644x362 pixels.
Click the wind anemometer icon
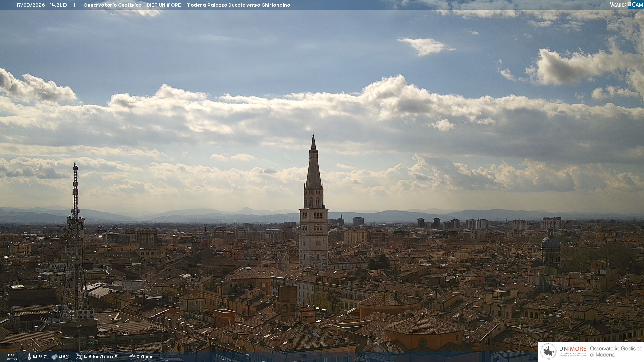pyautogui.click(x=79, y=357)
